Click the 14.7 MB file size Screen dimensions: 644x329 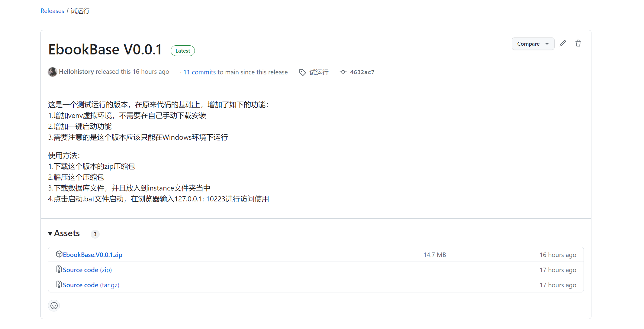(435, 255)
